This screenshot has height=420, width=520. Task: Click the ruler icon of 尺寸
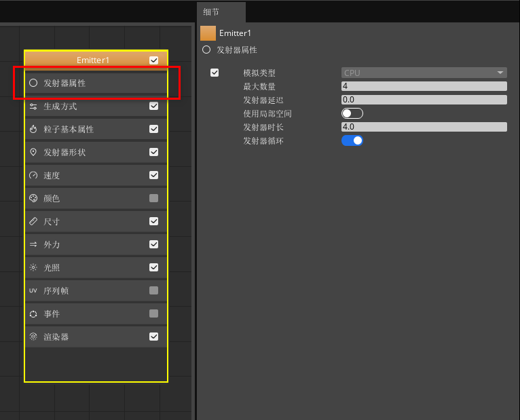[33, 221]
